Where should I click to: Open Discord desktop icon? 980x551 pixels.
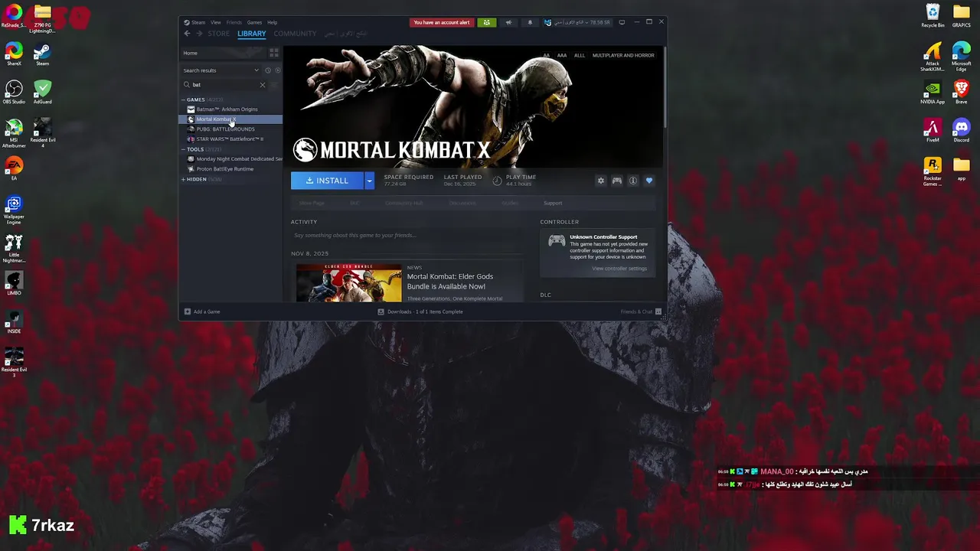(x=962, y=130)
